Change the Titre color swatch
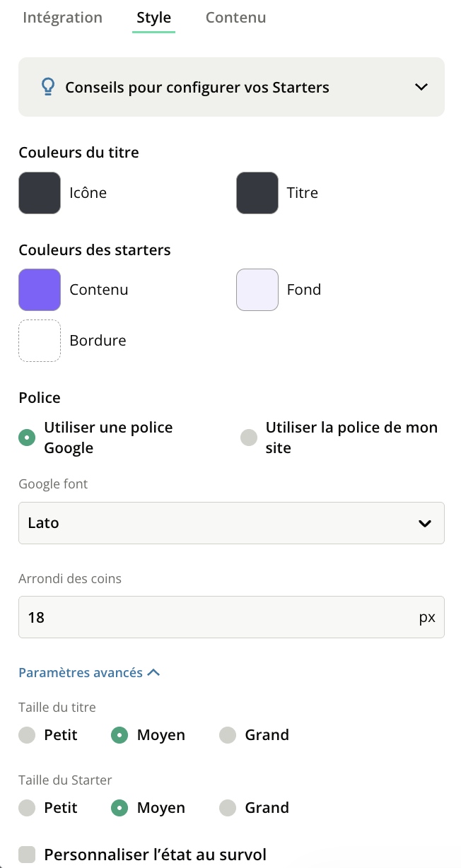This screenshot has height=868, width=461. point(257,192)
